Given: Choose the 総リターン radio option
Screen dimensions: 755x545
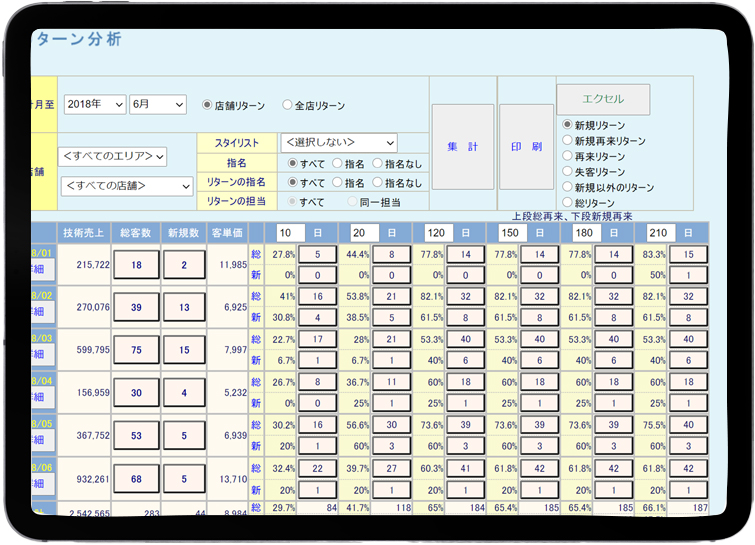Looking at the screenshot, I should click(x=568, y=203).
